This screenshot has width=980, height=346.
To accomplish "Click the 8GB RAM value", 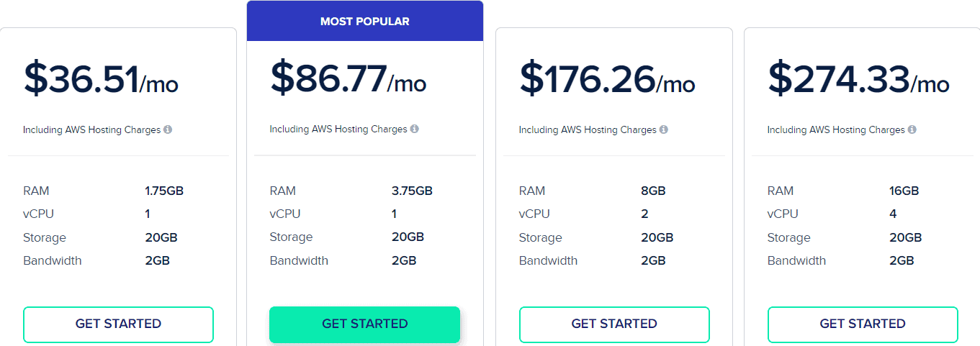I will (x=653, y=191).
